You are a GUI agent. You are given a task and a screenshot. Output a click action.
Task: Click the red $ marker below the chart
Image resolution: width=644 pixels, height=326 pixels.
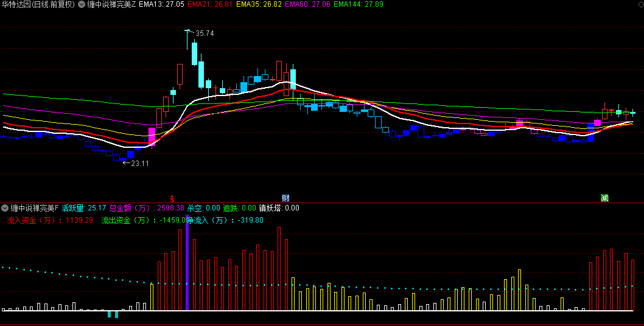pos(172,198)
